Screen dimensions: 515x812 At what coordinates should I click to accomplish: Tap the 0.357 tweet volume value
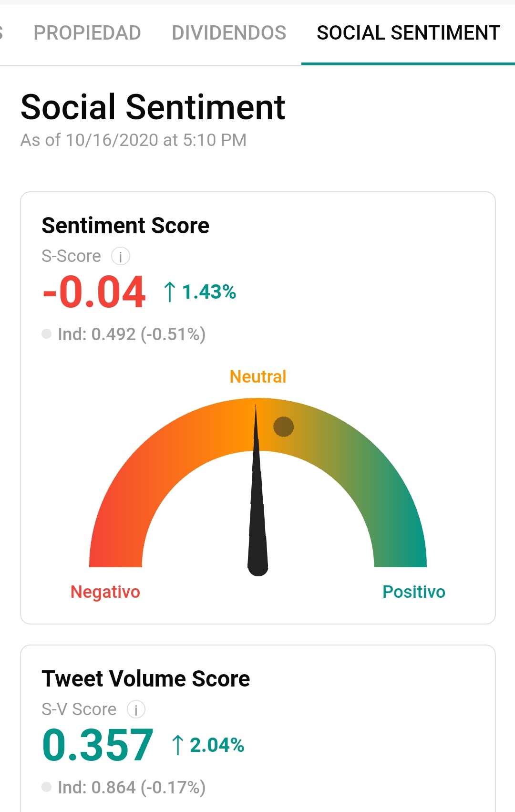(98, 745)
